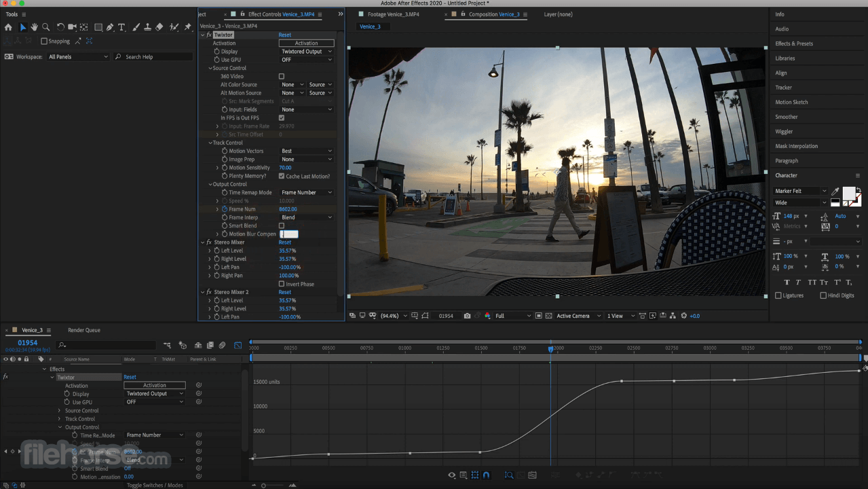Toggle the Cache Last Motion checkbox

(281, 176)
